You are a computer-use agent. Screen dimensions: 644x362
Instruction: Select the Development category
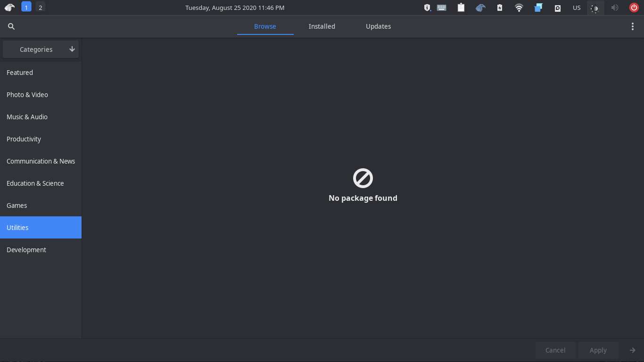41,250
